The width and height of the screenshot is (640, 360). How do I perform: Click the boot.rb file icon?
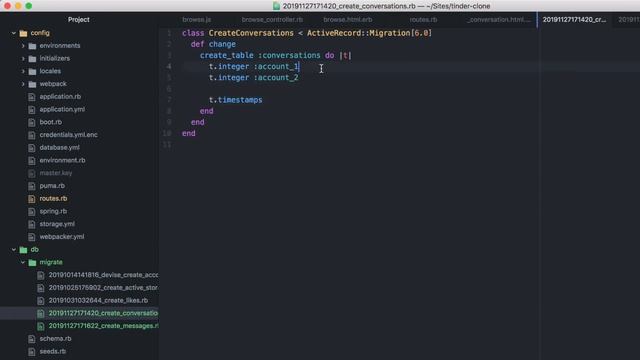[x=32, y=122]
